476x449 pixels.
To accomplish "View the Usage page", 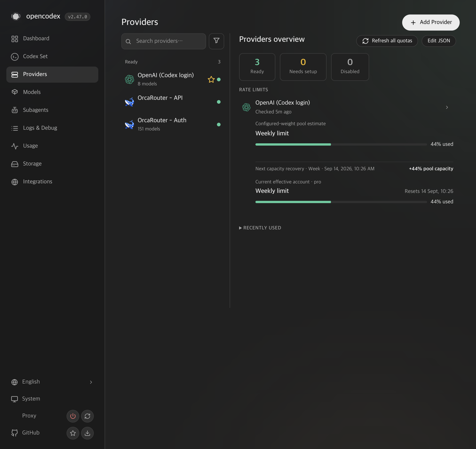I will coord(52,146).
